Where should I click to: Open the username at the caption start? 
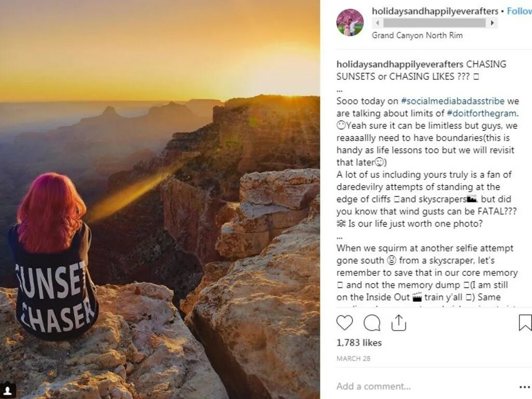[x=400, y=64]
